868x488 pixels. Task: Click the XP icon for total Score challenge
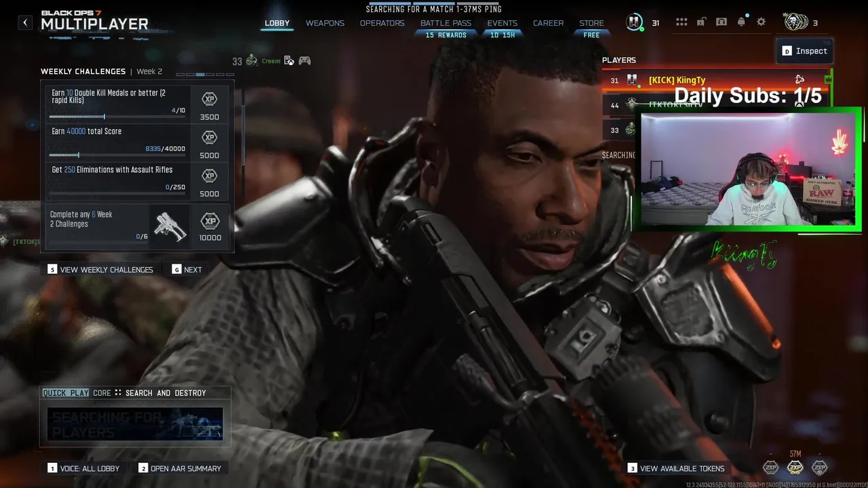pyautogui.click(x=210, y=138)
